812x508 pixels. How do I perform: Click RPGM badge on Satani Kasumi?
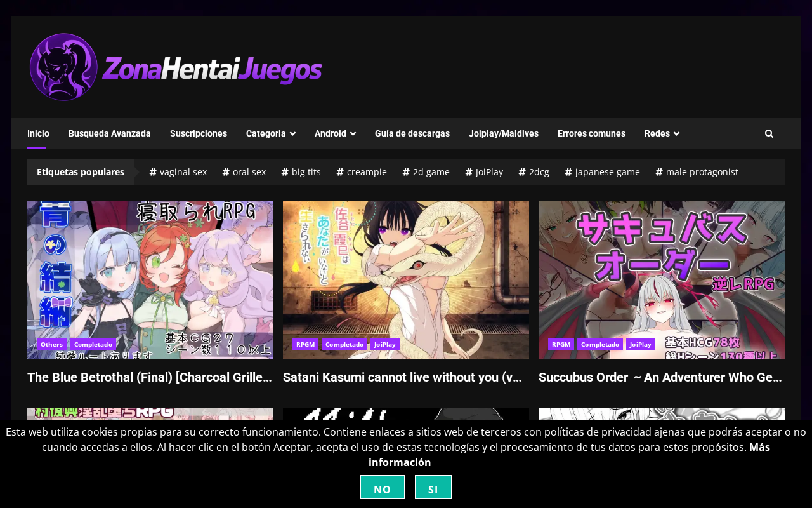tap(306, 344)
